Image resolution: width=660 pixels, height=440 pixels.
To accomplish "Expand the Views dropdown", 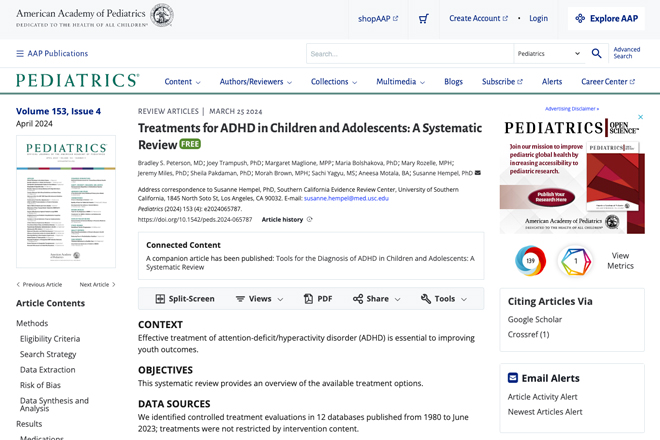I will coord(259,299).
